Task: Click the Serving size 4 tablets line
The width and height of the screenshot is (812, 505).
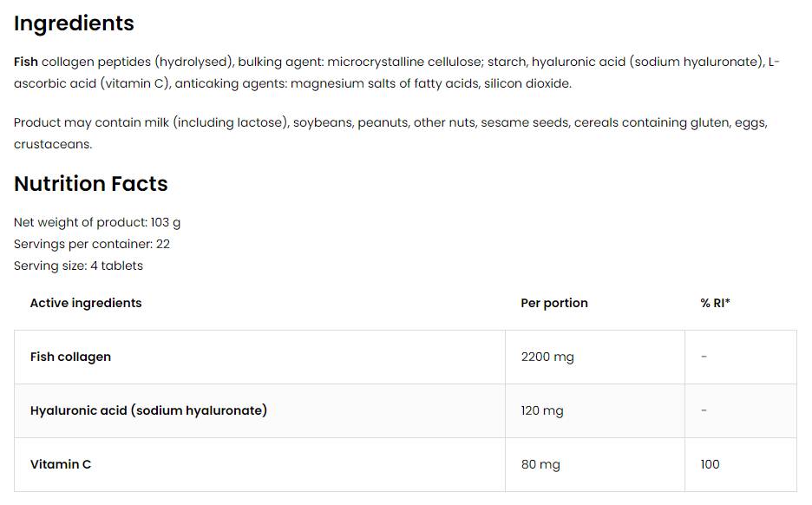Action: pos(78,266)
